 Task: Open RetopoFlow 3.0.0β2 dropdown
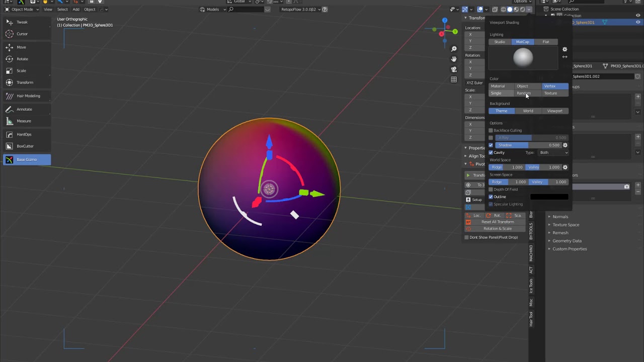(x=301, y=9)
